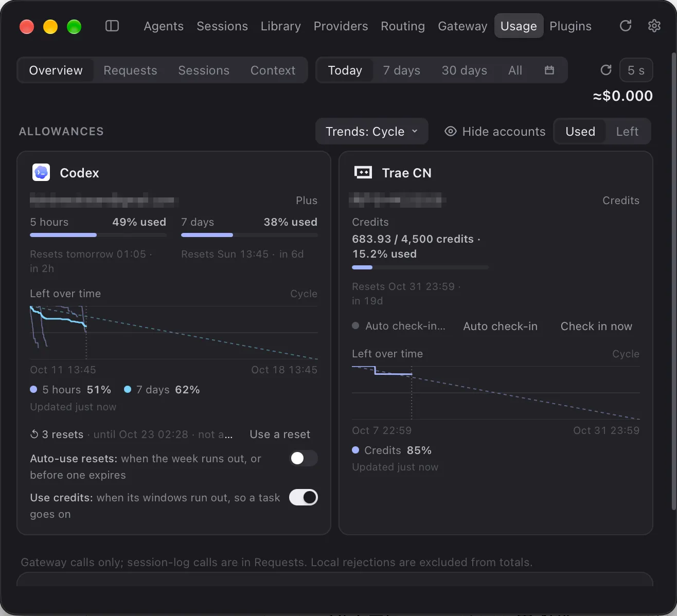This screenshot has width=677, height=616.
Task: Open the Trends: Cycle dropdown
Action: click(372, 132)
